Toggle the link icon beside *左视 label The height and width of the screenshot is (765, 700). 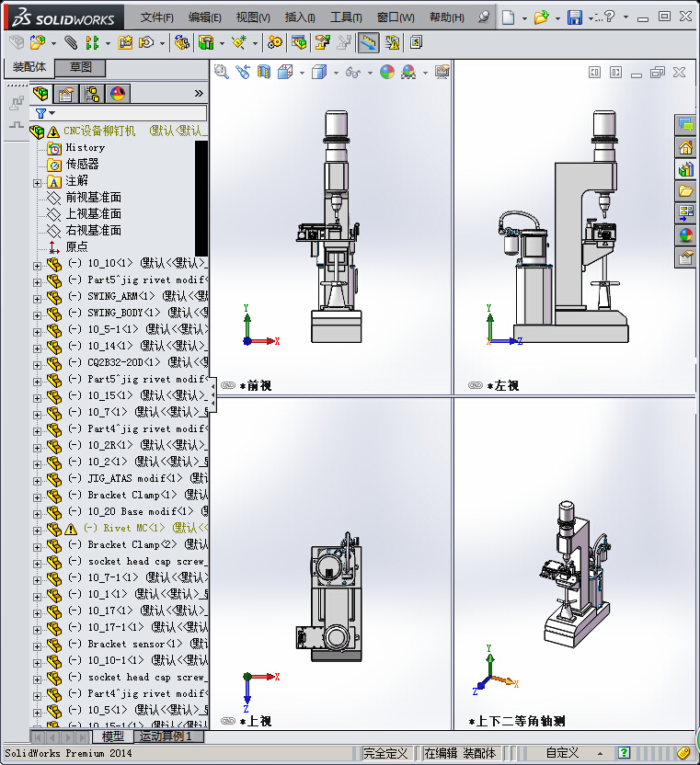(475, 385)
